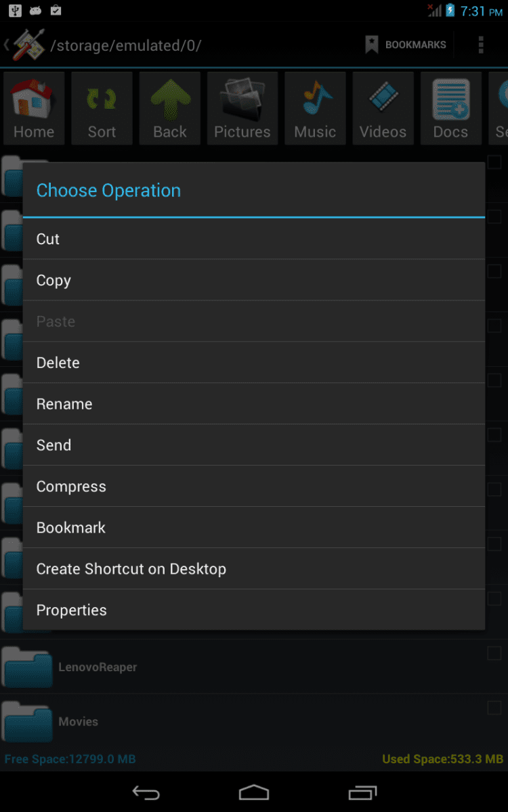Image resolution: width=508 pixels, height=812 pixels.
Task: Select the Delete operation
Action: 253,363
